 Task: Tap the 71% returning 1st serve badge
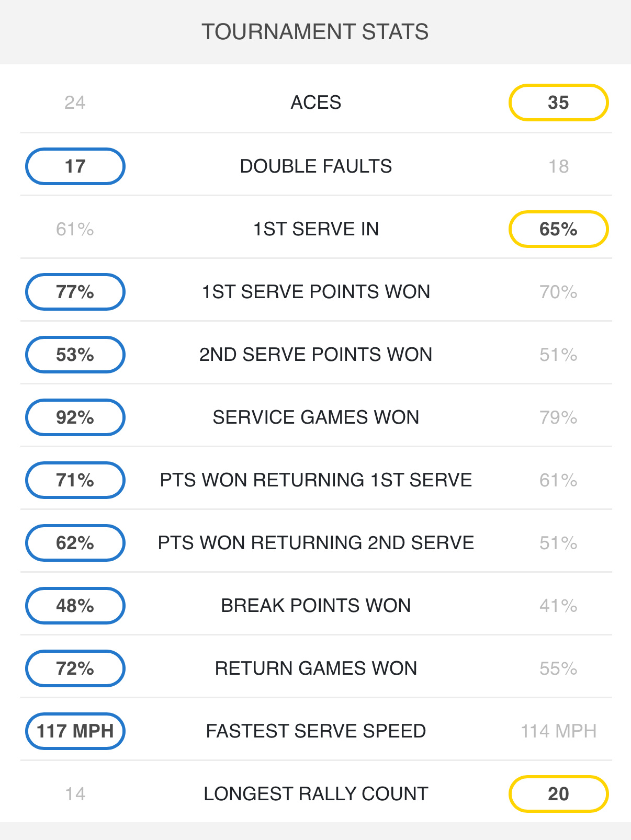pos(75,480)
